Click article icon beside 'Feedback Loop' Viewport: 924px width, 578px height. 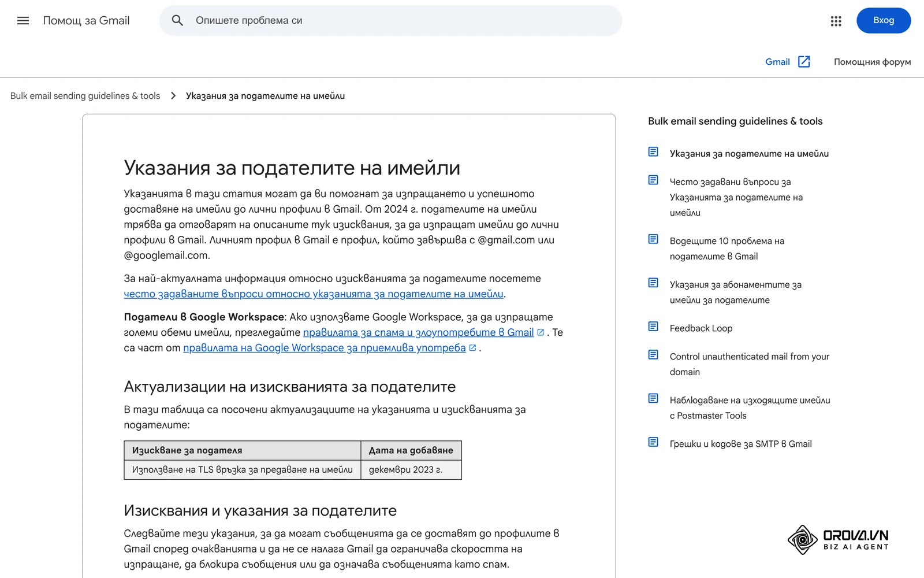[x=653, y=327]
